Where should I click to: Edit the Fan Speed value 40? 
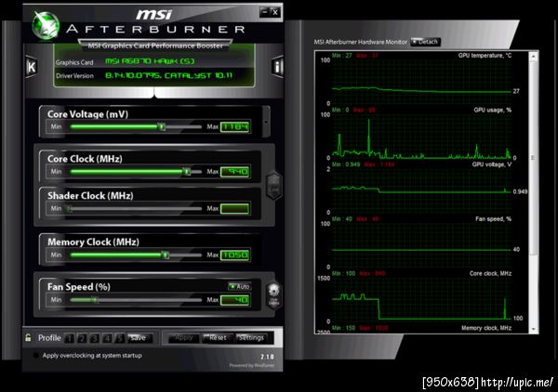click(x=235, y=300)
